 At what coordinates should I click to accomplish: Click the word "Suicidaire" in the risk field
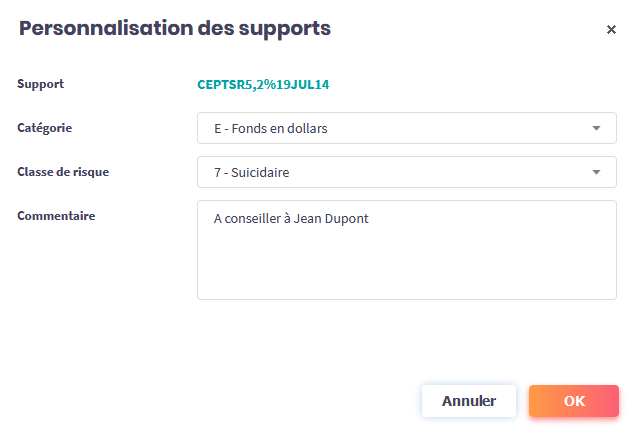pyautogui.click(x=260, y=173)
